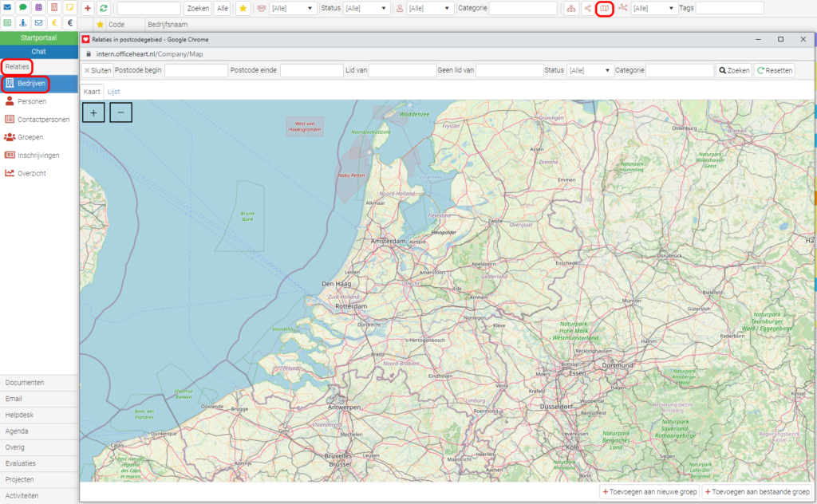
Task: Open Status dropdown in main toolbar
Action: point(365,8)
